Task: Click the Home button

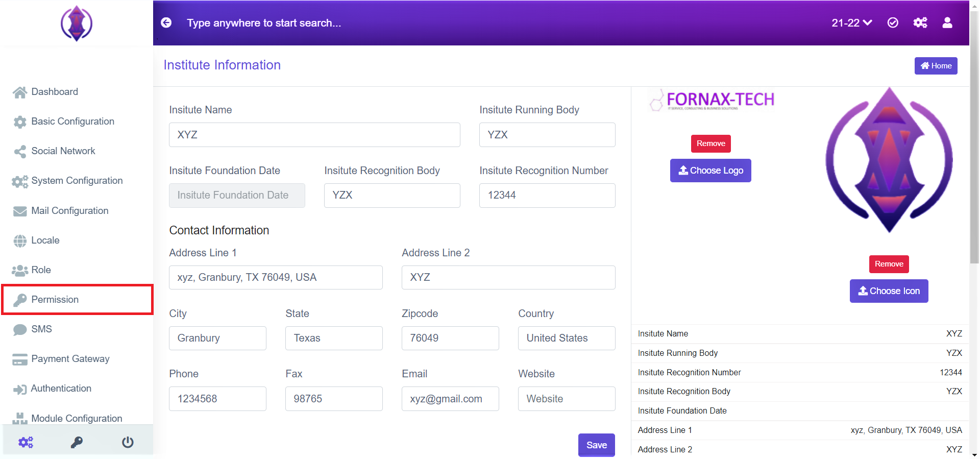Action: pos(936,66)
